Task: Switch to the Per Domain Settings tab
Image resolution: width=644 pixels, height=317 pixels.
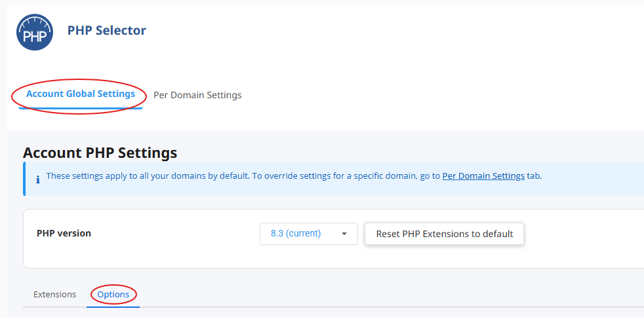Action: point(197,95)
